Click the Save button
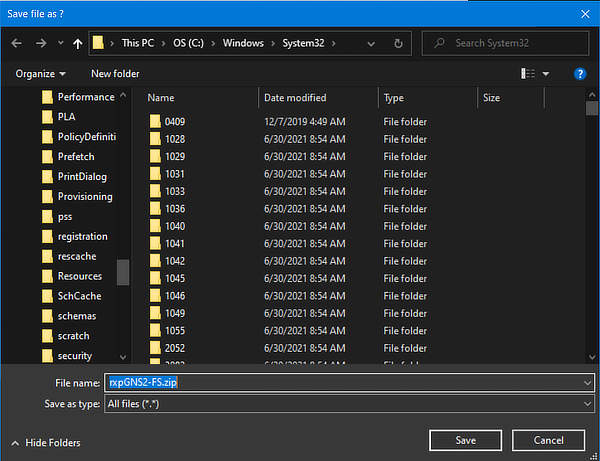The image size is (600, 461). pyautogui.click(x=465, y=440)
